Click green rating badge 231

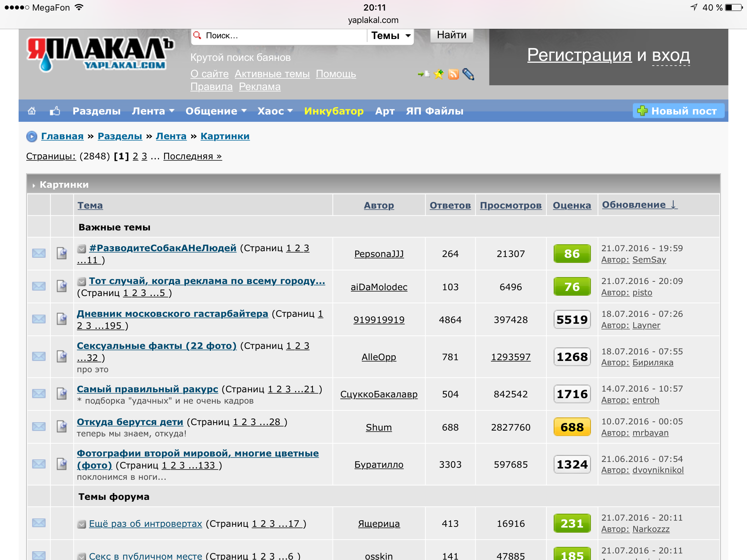pos(572,523)
